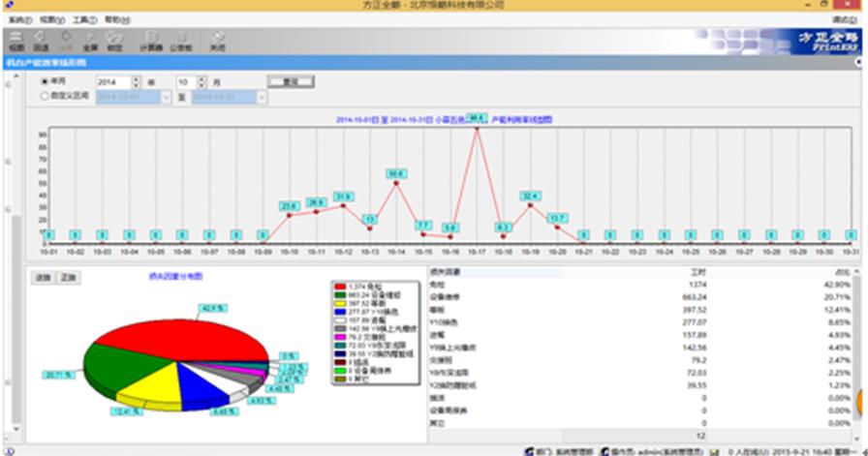868x456 pixels.
Task: Open the 系统 menu
Action: pos(18,19)
